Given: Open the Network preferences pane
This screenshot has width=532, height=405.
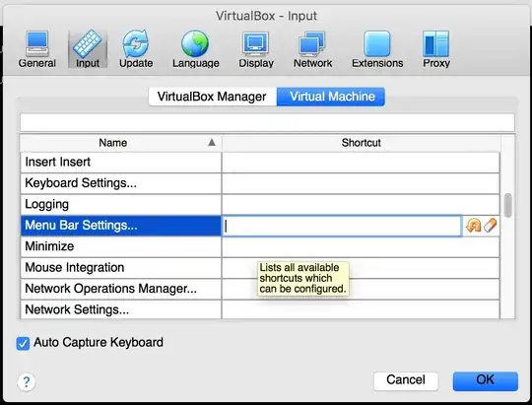Looking at the screenshot, I should pos(312,49).
